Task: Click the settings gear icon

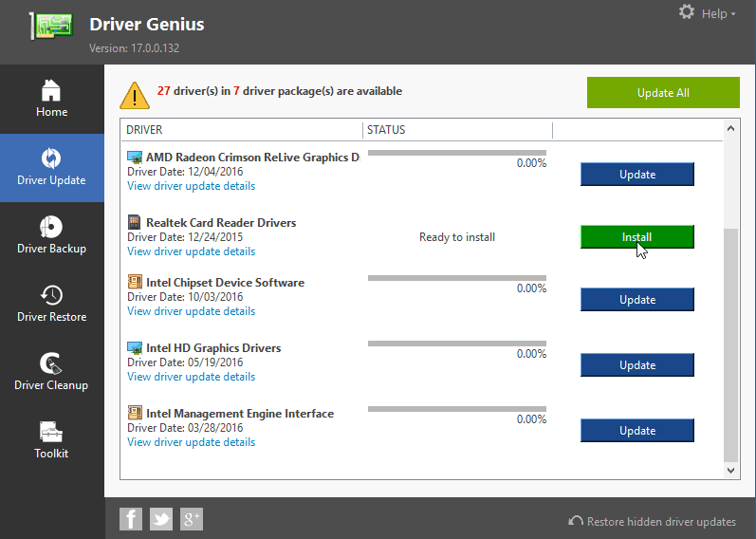Action: (x=687, y=12)
